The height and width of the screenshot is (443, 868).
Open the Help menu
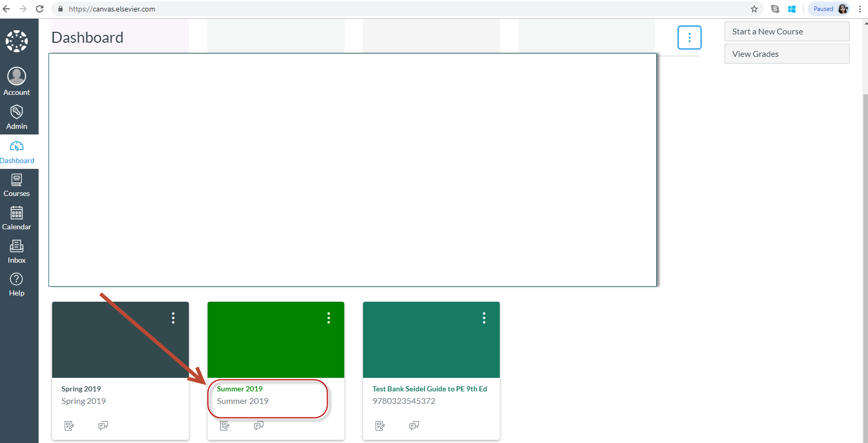click(17, 285)
